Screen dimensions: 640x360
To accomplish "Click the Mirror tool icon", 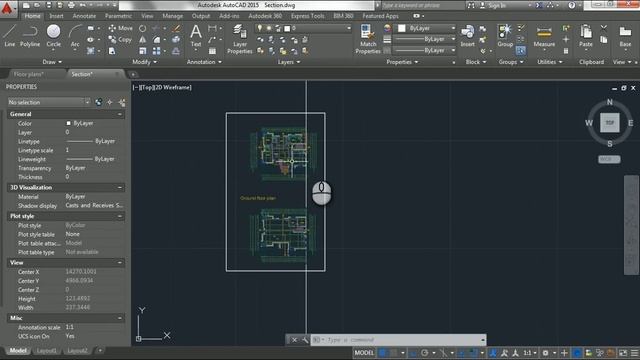I will pos(142,40).
